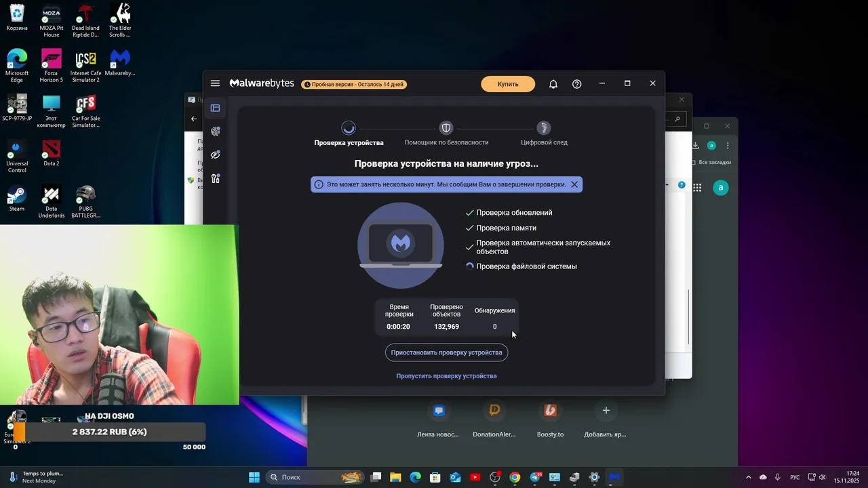
Task: Open Universal Control desktop shortcut
Action: (x=17, y=157)
